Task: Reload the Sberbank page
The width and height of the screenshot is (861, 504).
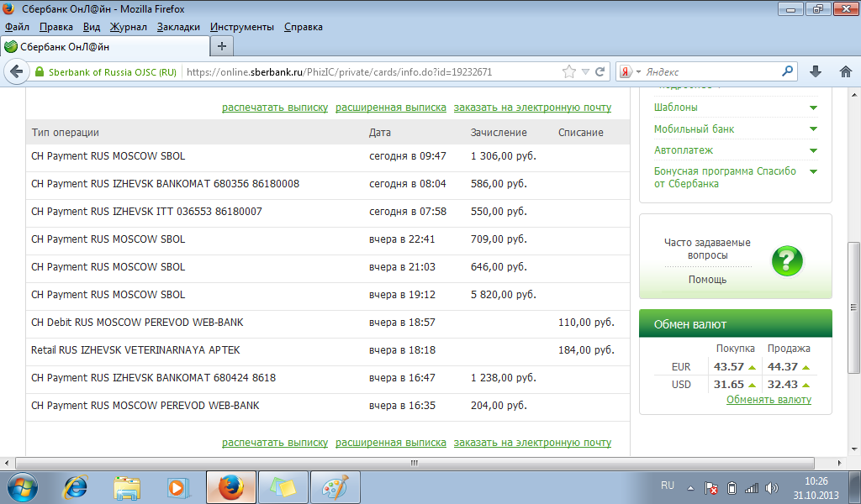Action: [x=600, y=72]
